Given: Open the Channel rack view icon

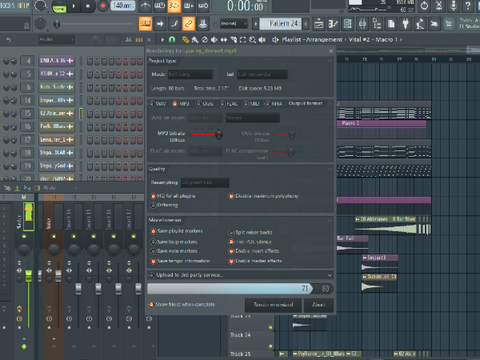Looking at the screenshot, I should [348, 24].
